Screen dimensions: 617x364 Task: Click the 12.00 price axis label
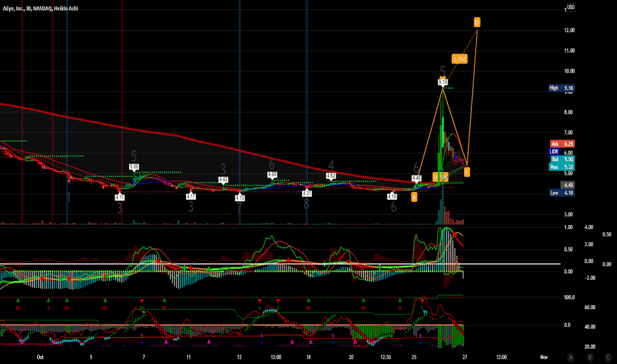[x=569, y=30]
